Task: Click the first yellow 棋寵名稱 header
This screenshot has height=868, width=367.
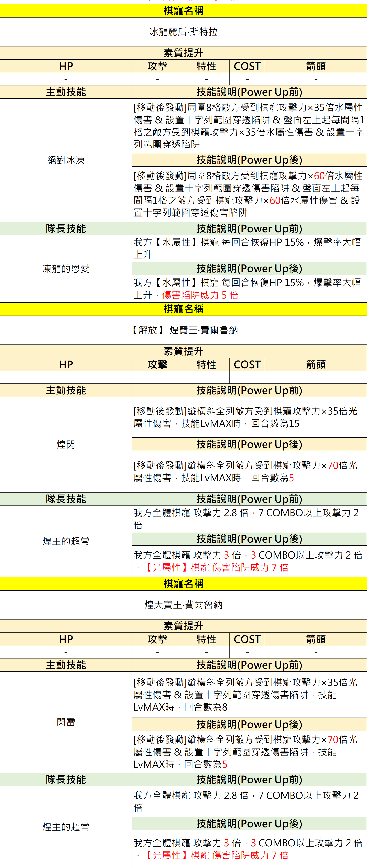Action: (183, 11)
